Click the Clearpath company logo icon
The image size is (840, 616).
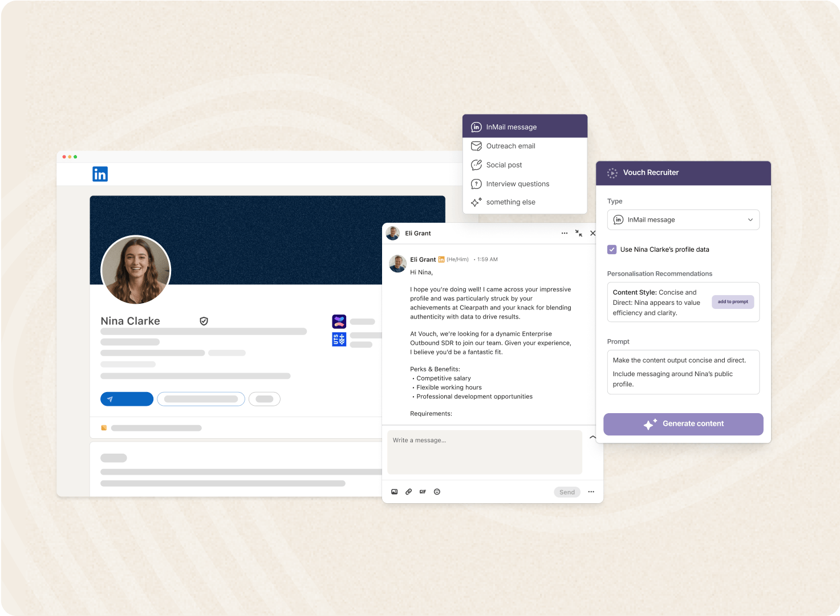coord(339,321)
